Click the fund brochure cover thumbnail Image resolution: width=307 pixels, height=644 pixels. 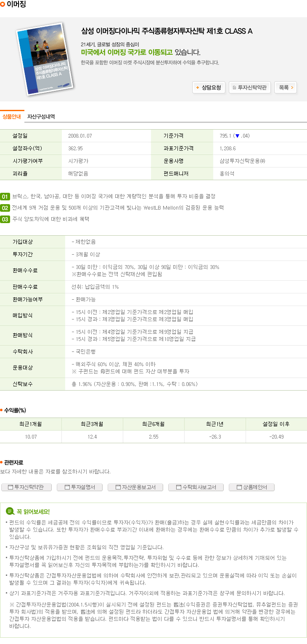pyautogui.click(x=43, y=56)
